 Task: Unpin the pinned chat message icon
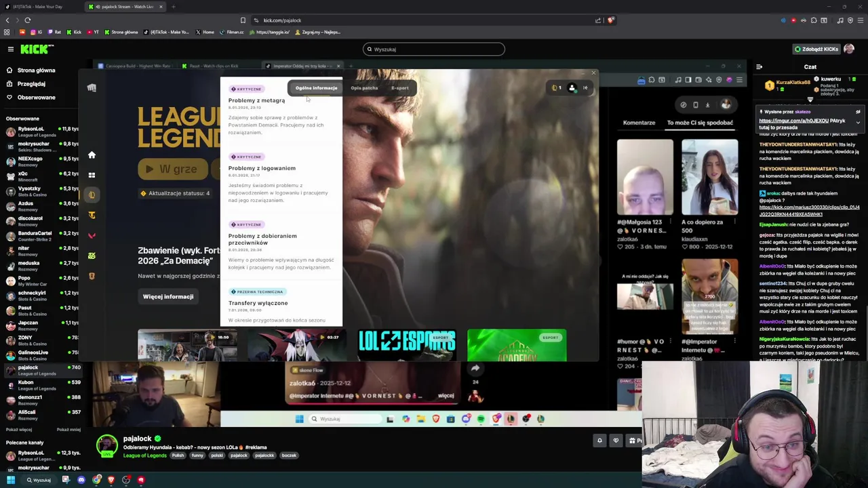point(858,112)
